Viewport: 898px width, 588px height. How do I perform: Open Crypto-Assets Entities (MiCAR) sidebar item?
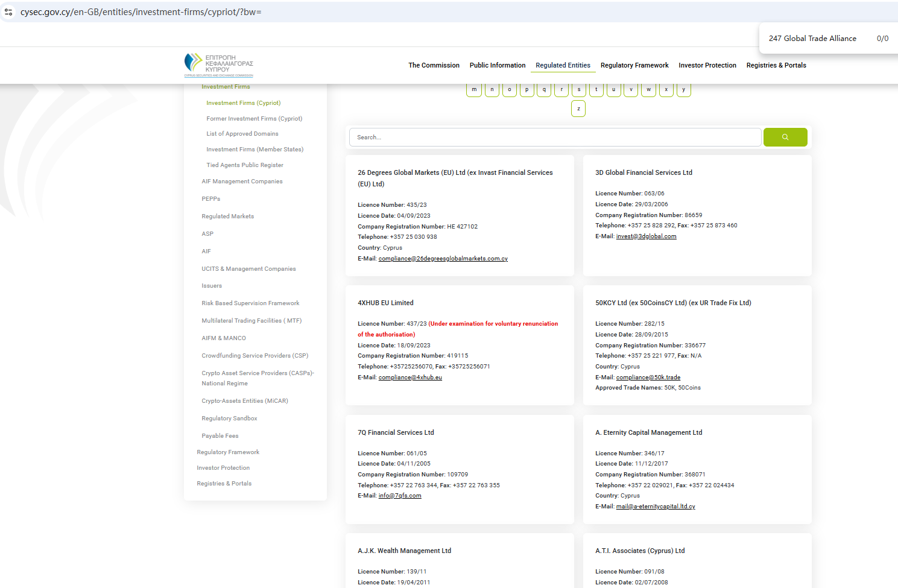tap(244, 401)
